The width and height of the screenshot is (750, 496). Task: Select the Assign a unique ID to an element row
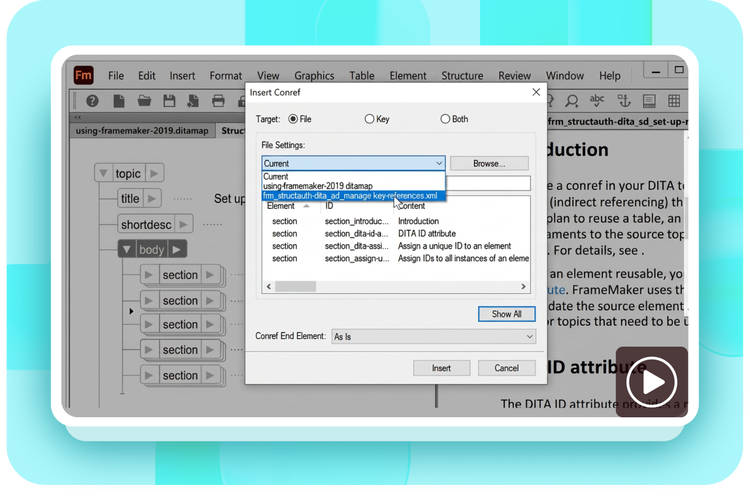click(x=396, y=246)
